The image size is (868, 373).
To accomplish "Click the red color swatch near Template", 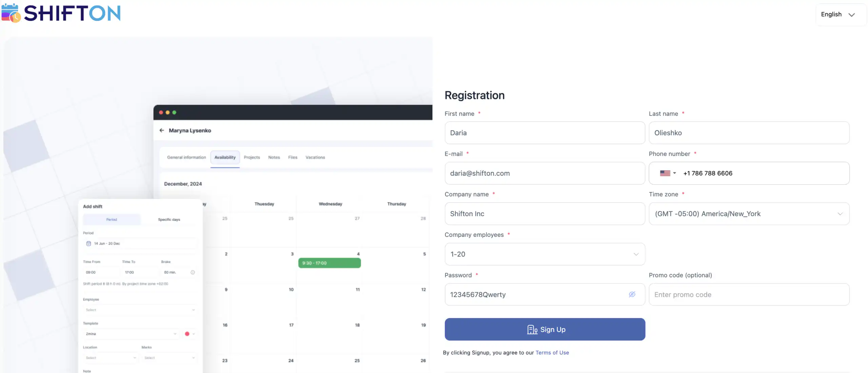I will pyautogui.click(x=188, y=334).
